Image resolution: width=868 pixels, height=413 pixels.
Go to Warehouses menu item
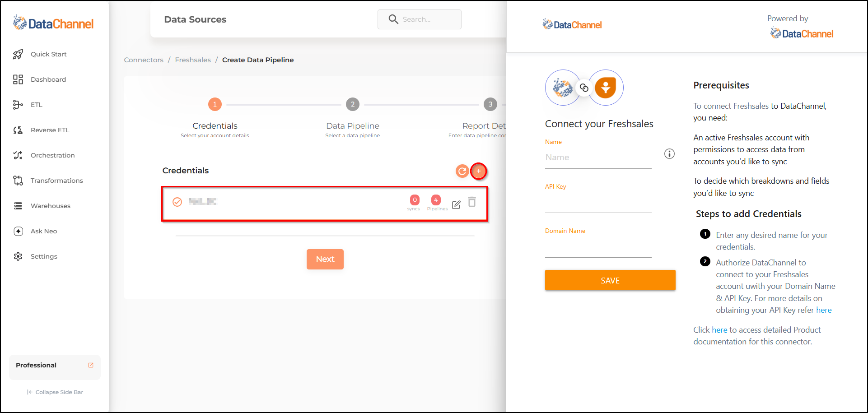[x=51, y=206]
